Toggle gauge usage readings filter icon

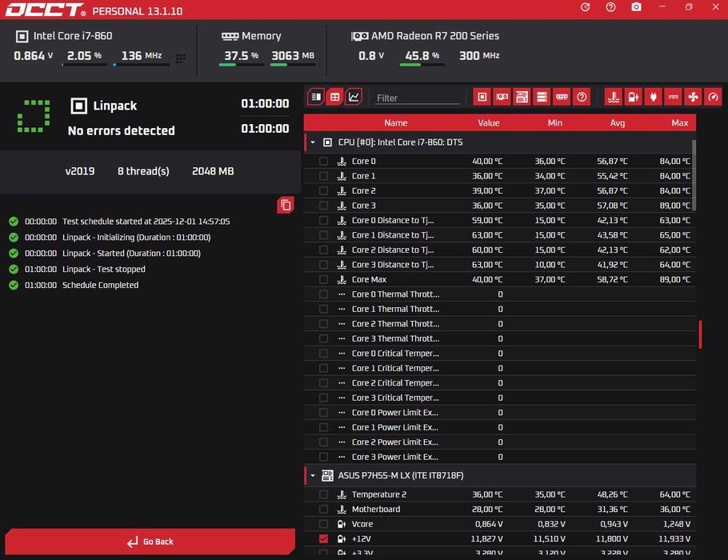(713, 97)
